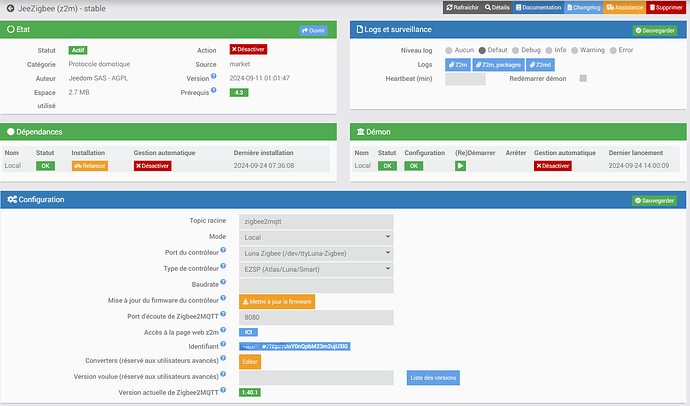Save the Configuration panel settings

[x=654, y=201]
